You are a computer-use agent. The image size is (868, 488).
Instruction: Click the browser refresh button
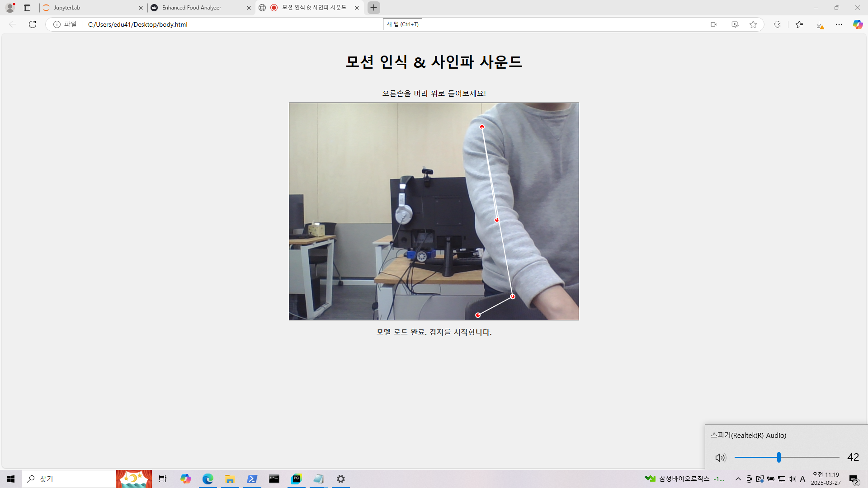tap(33, 24)
